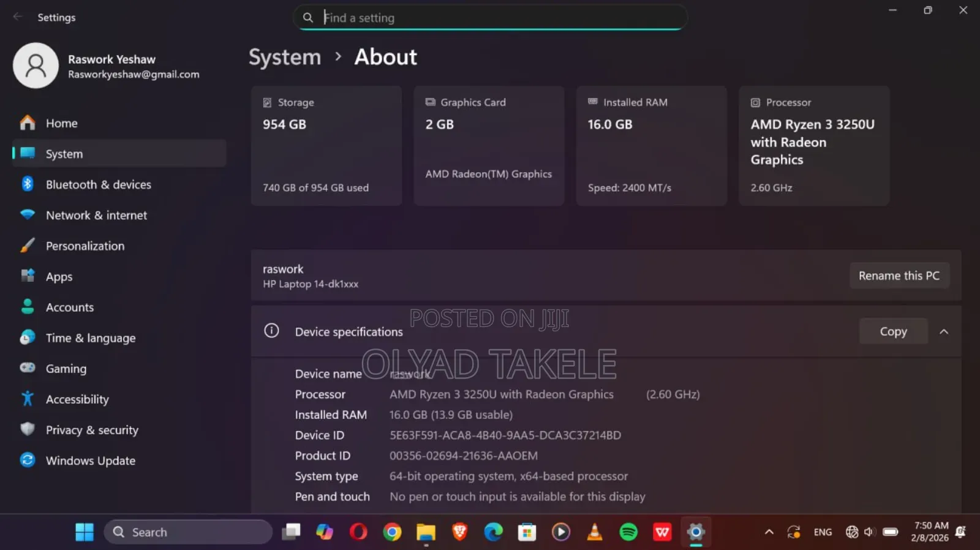Click the Raswork Yeshaw profile avatar
Image resolution: width=980 pixels, height=550 pixels.
tap(36, 66)
